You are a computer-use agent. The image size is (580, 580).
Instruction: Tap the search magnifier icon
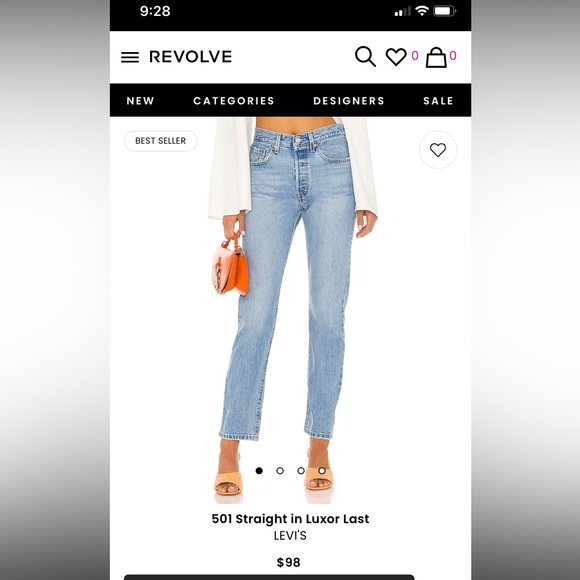pos(365,57)
